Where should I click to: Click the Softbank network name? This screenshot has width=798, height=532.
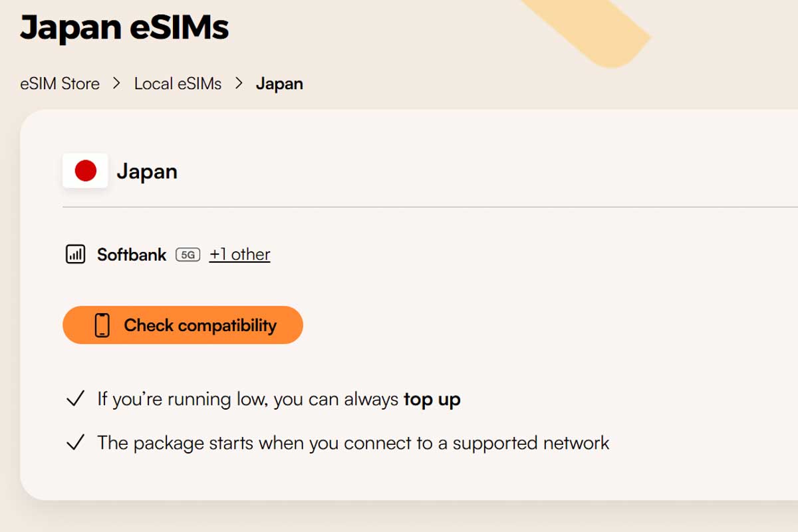click(x=132, y=255)
